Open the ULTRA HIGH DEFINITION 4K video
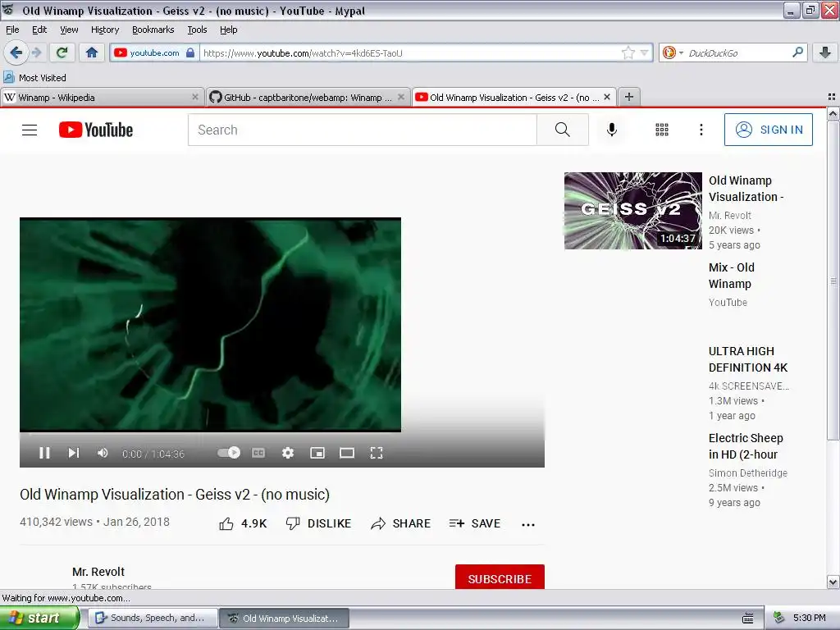This screenshot has height=630, width=840. coord(748,359)
